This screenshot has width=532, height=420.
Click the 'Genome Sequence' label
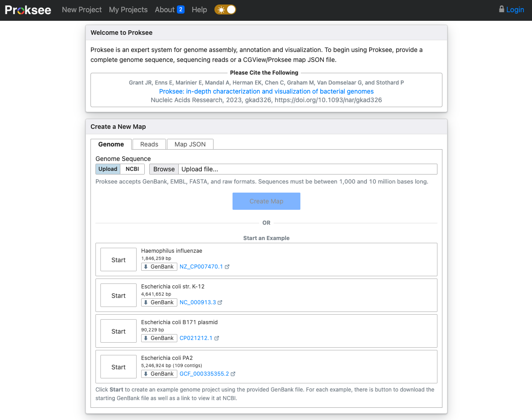(123, 159)
